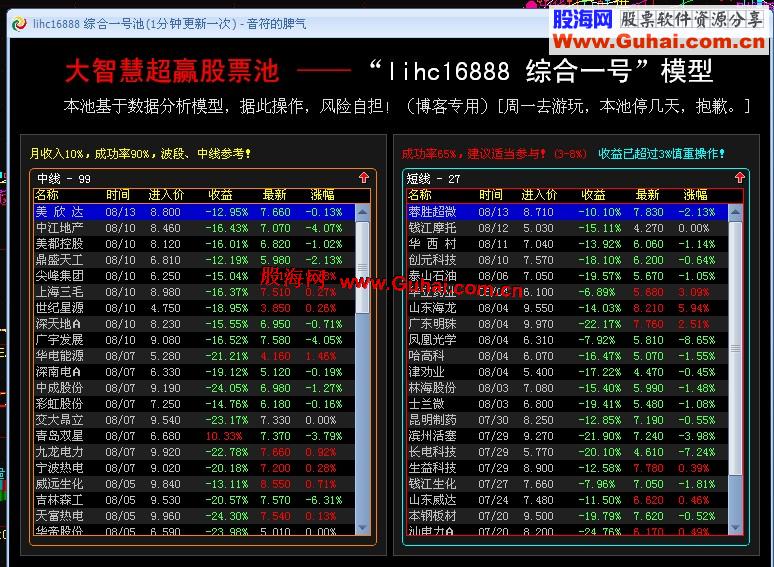Select the 本钢板材 row

568,516
